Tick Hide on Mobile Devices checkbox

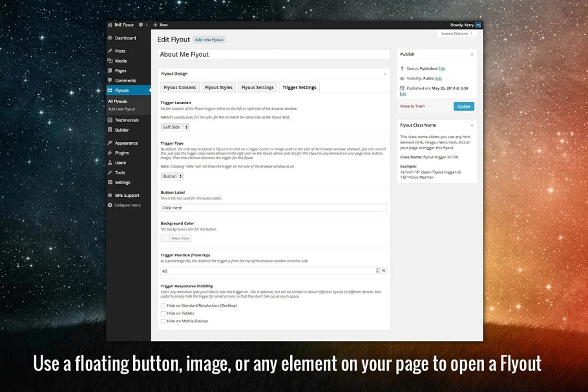pos(163,321)
